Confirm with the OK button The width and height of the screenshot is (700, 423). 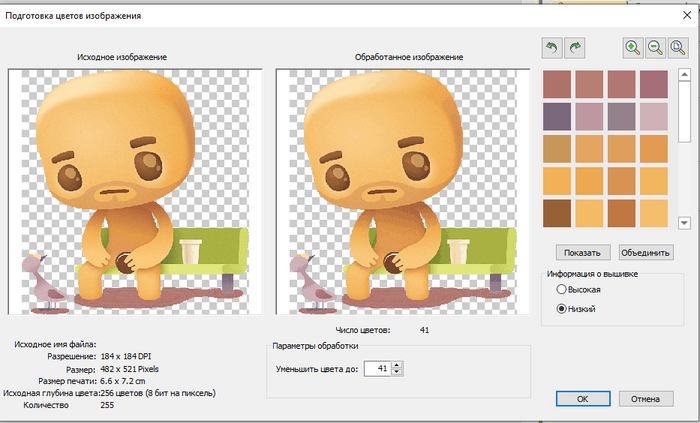(582, 398)
